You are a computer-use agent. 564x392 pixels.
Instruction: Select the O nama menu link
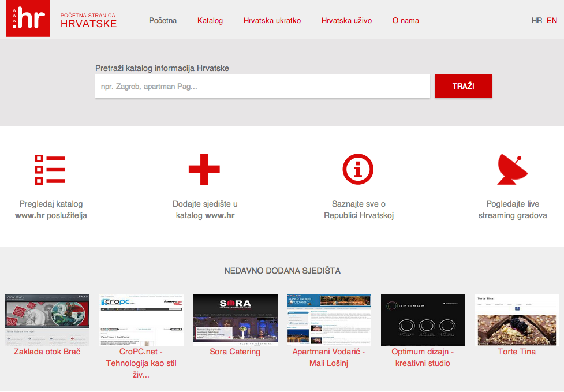point(406,21)
